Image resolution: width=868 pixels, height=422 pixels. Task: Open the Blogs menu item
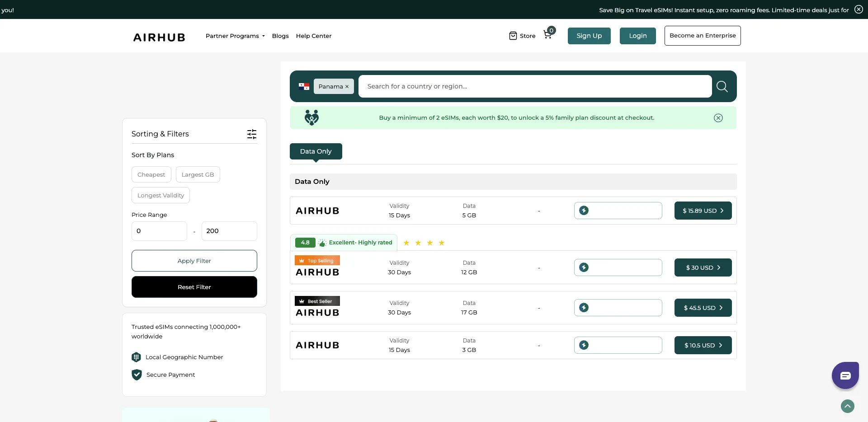pyautogui.click(x=280, y=36)
